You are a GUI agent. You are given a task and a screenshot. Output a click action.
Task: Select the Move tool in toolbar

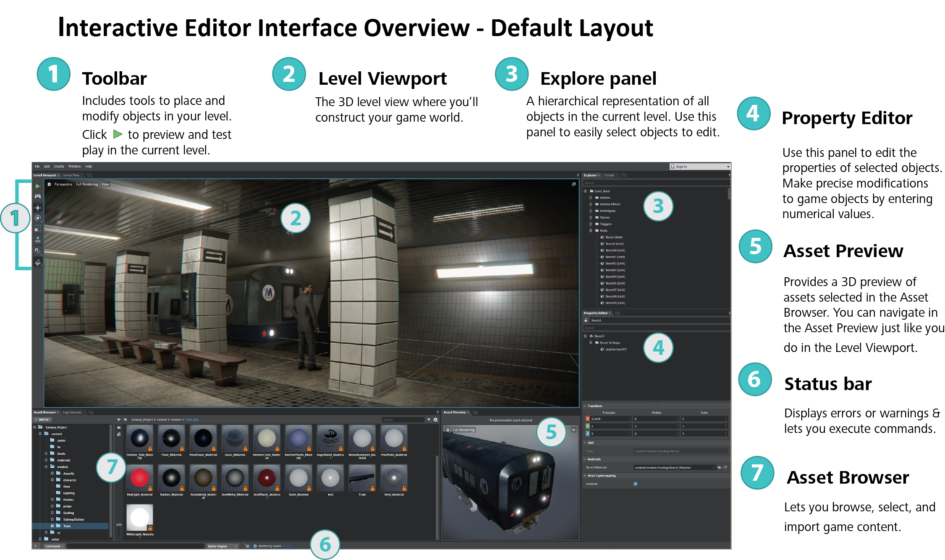coord(38,208)
